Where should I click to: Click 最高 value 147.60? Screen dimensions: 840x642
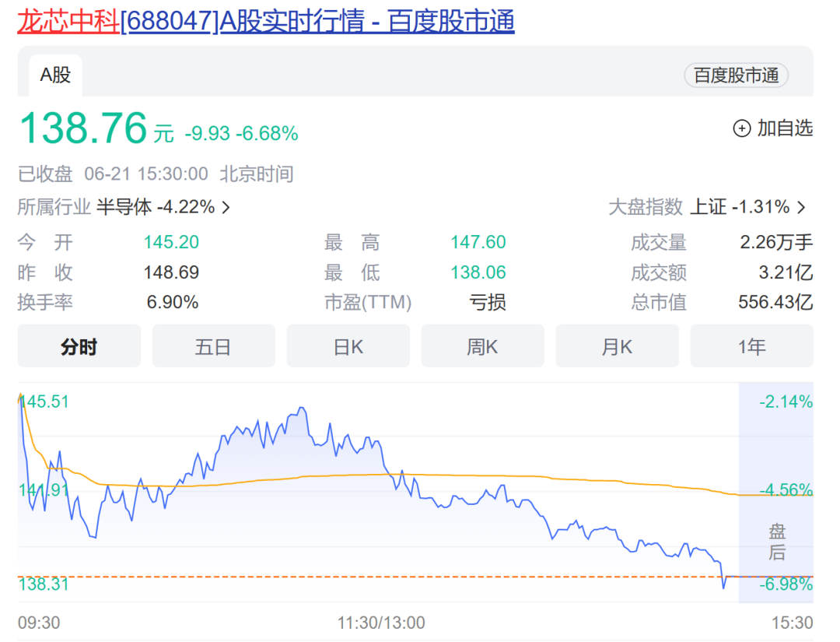point(478,242)
